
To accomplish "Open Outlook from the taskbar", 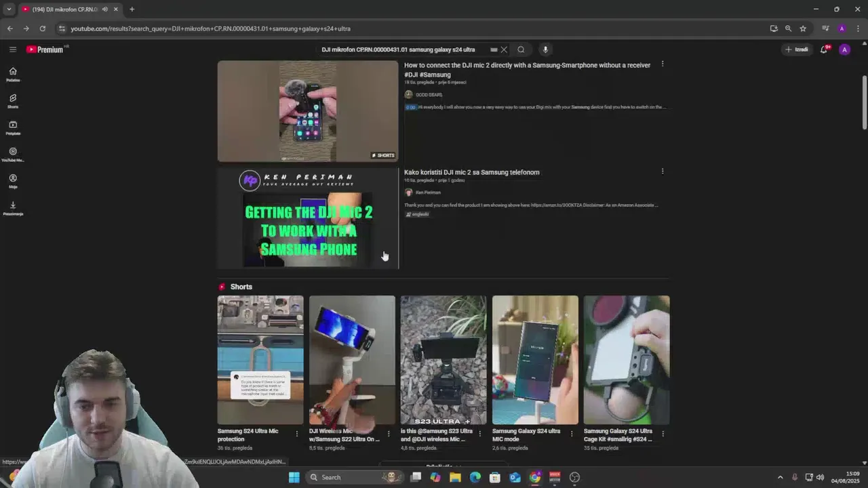I will 515,477.
